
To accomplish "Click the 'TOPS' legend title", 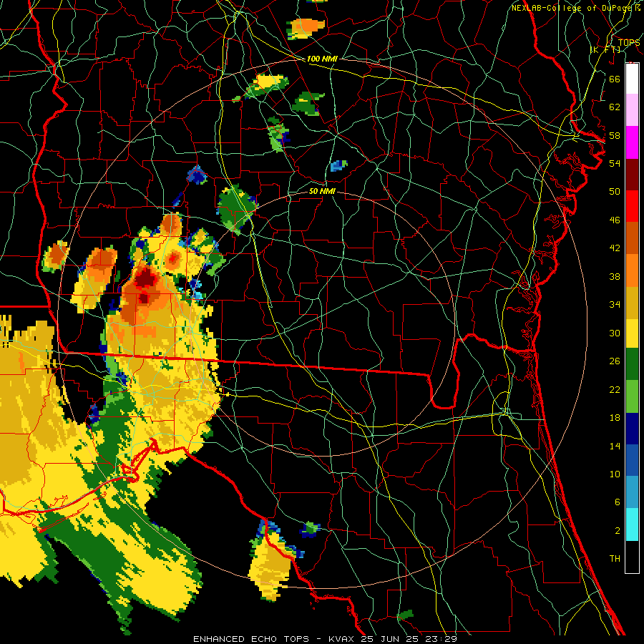I will click(629, 42).
